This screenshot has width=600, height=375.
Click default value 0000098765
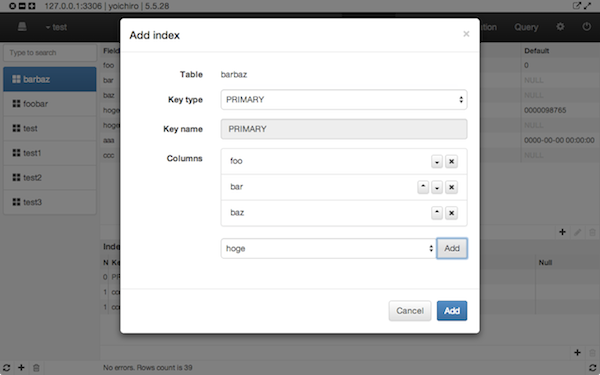[x=545, y=110]
